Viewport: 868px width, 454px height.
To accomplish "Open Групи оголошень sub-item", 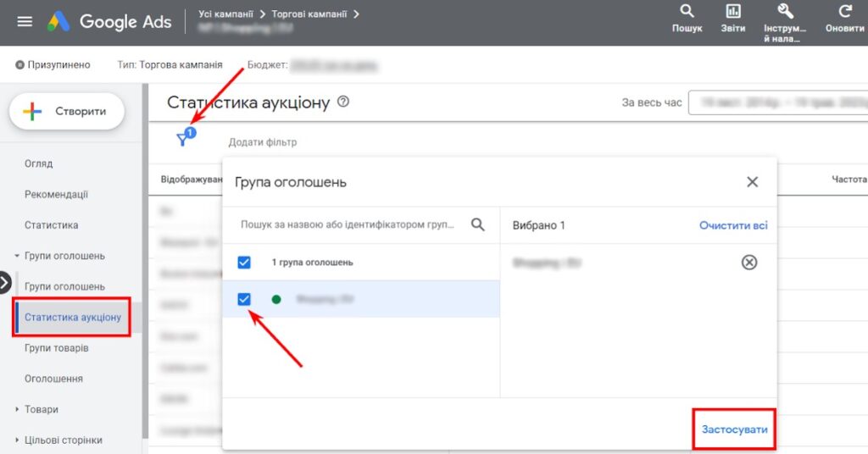I will tap(64, 286).
